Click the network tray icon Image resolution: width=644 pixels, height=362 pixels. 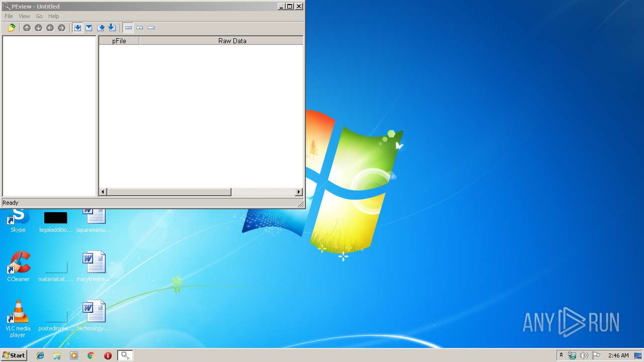tap(572, 355)
